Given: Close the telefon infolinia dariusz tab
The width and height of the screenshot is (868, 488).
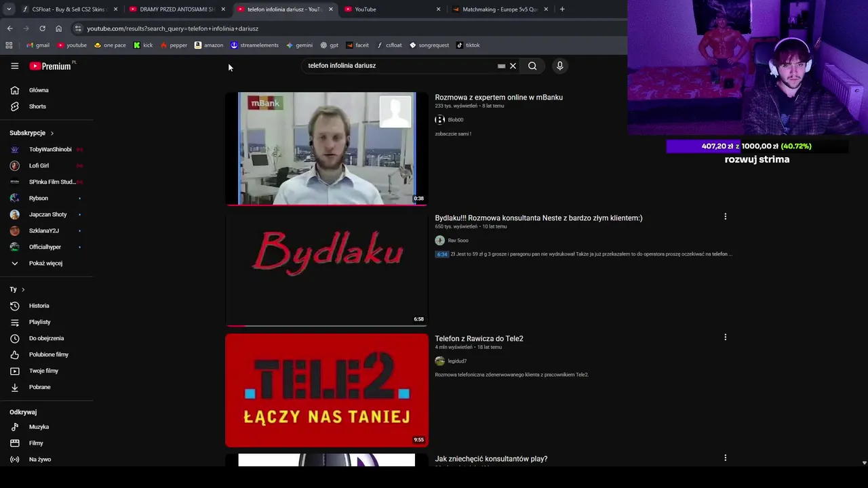Looking at the screenshot, I should click(x=331, y=9).
